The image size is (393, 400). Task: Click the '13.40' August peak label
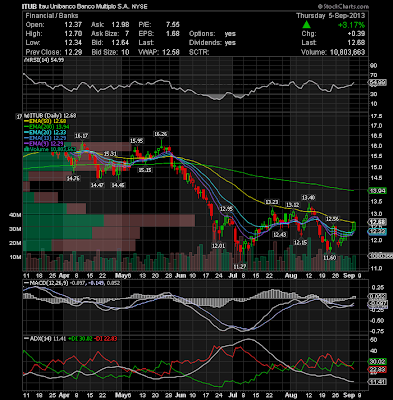pos(308,197)
